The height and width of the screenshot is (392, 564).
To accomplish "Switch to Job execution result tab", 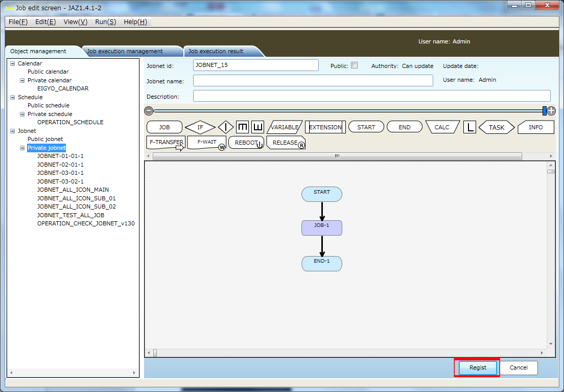I will tap(216, 51).
